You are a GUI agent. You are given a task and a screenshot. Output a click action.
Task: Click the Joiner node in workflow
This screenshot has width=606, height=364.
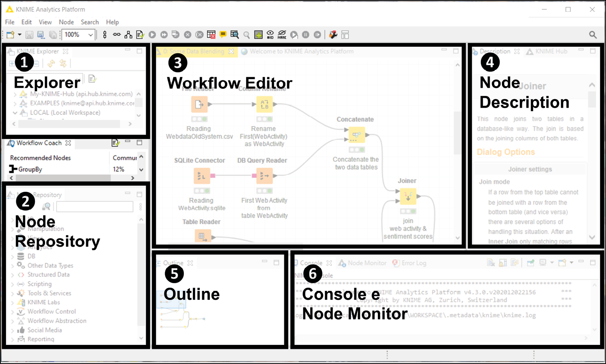pyautogui.click(x=408, y=196)
